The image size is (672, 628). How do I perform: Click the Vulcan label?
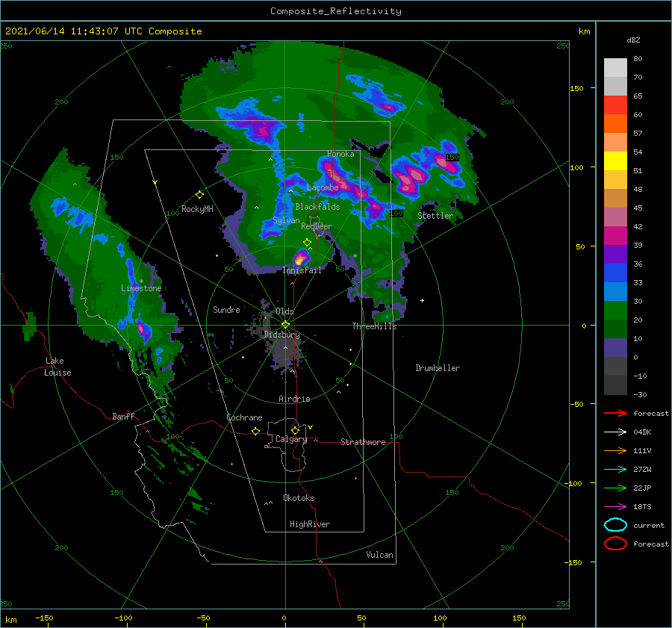click(x=379, y=555)
